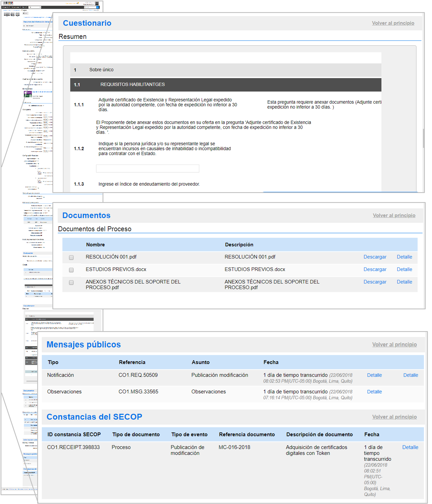Viewport: 432px width, 504px height.
Task: Select the ANEXOS TÉCNICOS document checkbox
Action: pyautogui.click(x=71, y=282)
